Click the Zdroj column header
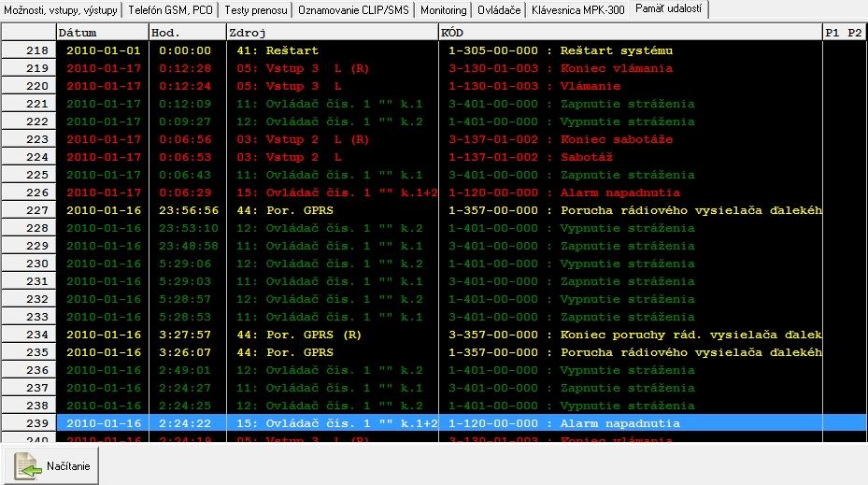The height and width of the screenshot is (485, 868). (332, 33)
